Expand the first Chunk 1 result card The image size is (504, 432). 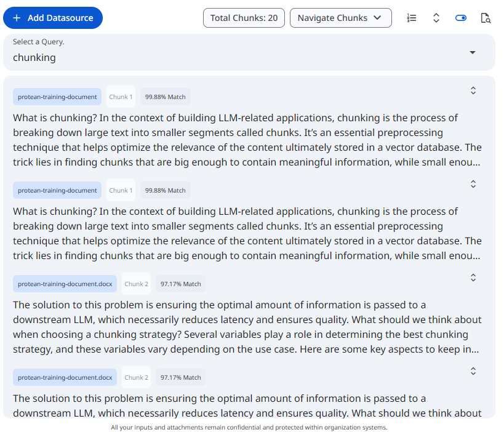pos(473,90)
